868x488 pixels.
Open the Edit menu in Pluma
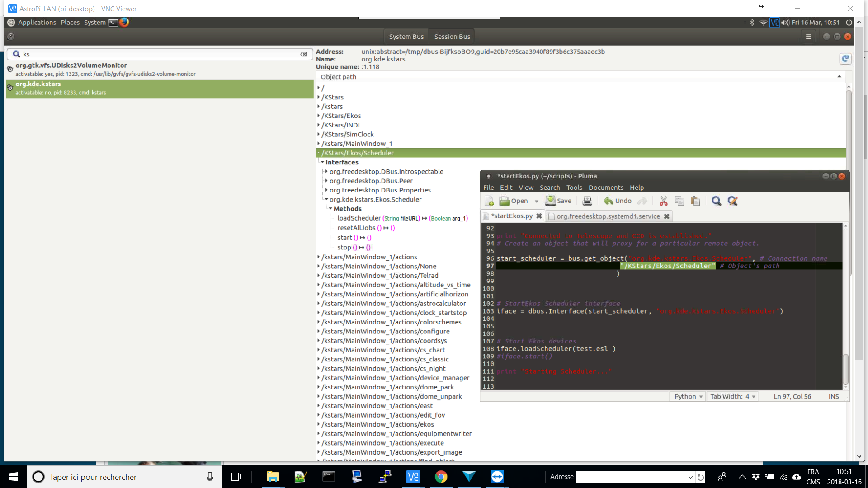(x=506, y=188)
